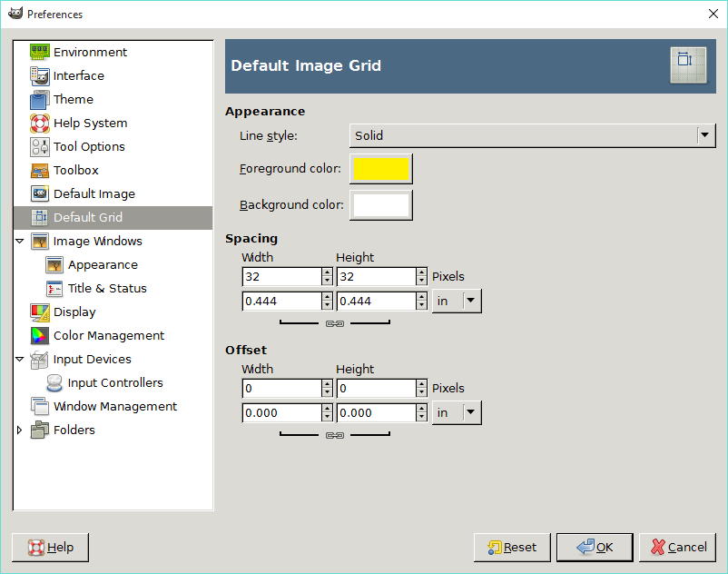
Task: Select the Theme page icon
Action: coord(39,99)
